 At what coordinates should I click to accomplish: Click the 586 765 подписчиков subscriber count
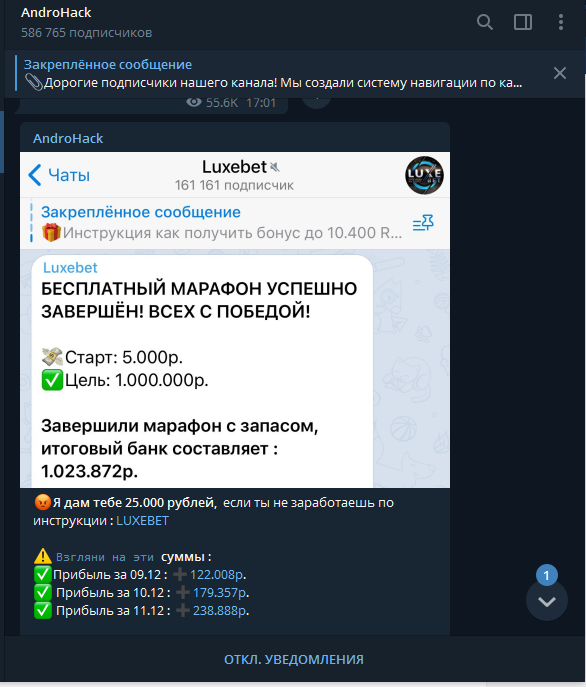[x=87, y=33]
